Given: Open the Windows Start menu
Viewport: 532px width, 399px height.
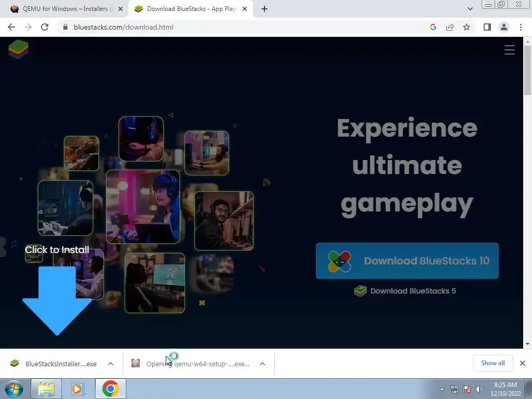Looking at the screenshot, I should coord(14,389).
